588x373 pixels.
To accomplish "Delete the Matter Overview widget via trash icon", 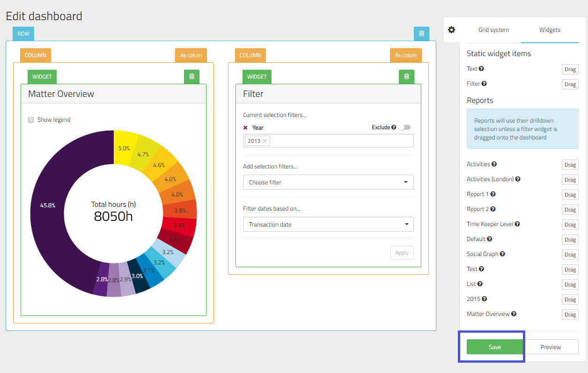I will [x=191, y=76].
